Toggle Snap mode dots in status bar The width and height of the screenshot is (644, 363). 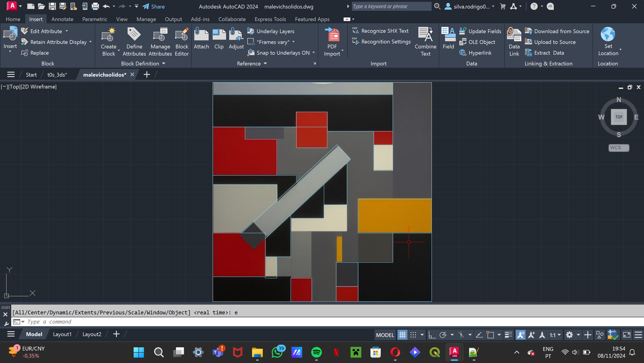(413, 335)
